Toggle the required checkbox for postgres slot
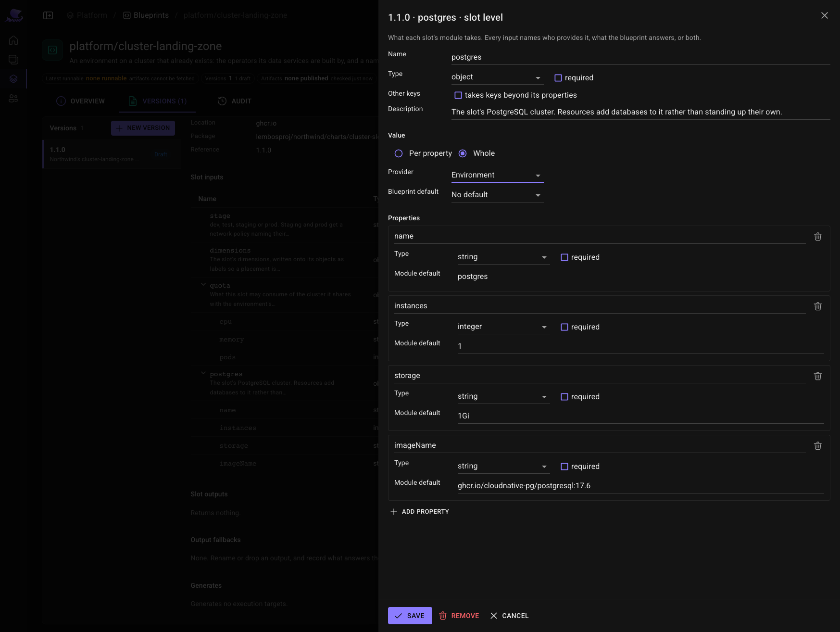Image resolution: width=840 pixels, height=632 pixels. tap(558, 78)
